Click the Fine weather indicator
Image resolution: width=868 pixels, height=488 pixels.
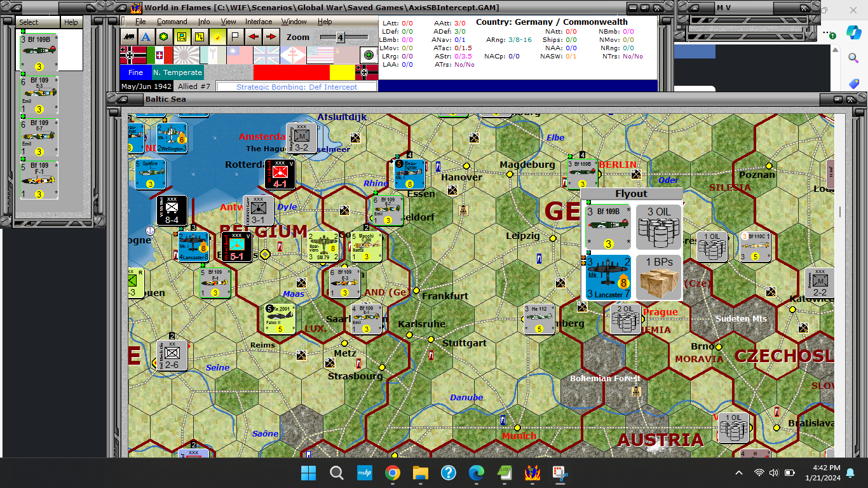(x=135, y=72)
